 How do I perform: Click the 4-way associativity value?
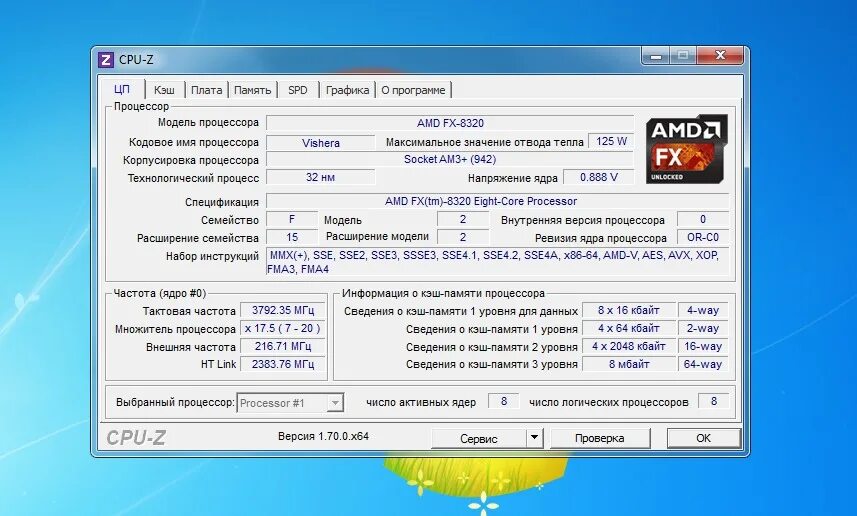tap(703, 310)
